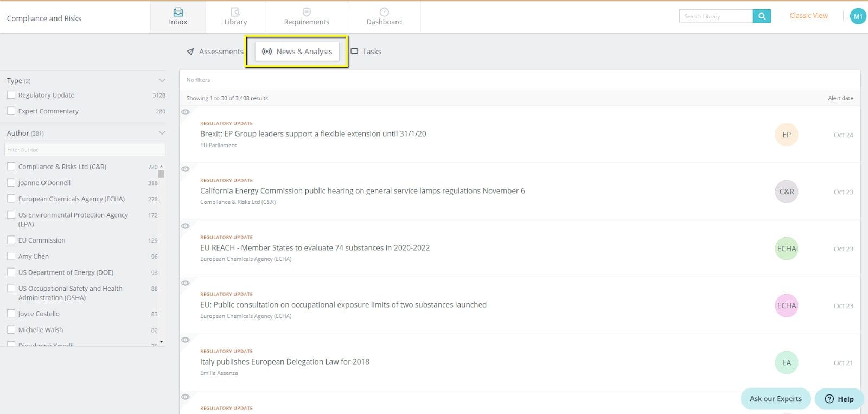Switch to Classic View
The image size is (868, 414).
click(808, 16)
